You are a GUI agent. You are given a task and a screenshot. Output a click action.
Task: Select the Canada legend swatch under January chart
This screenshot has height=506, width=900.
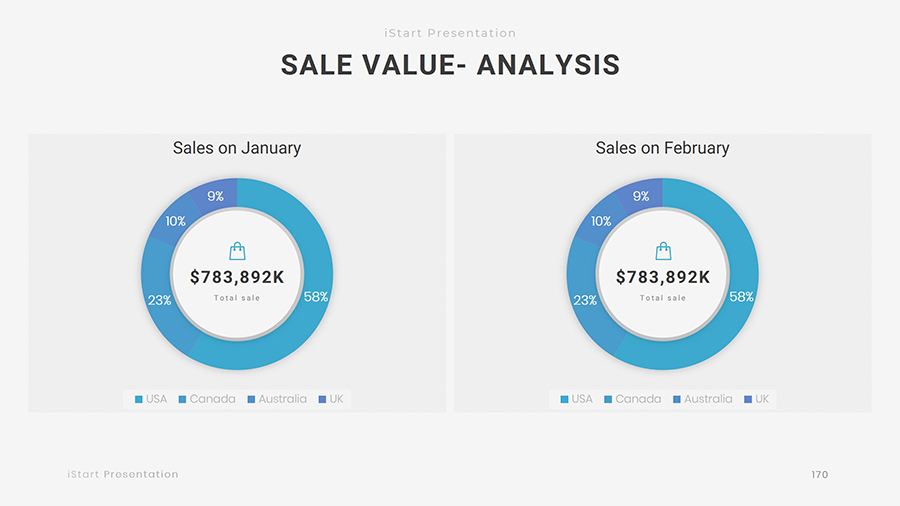(183, 399)
